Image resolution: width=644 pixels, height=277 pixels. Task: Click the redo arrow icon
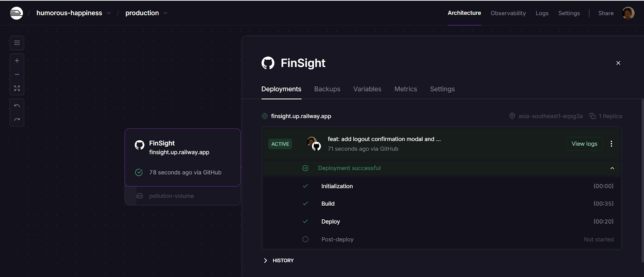tap(17, 119)
